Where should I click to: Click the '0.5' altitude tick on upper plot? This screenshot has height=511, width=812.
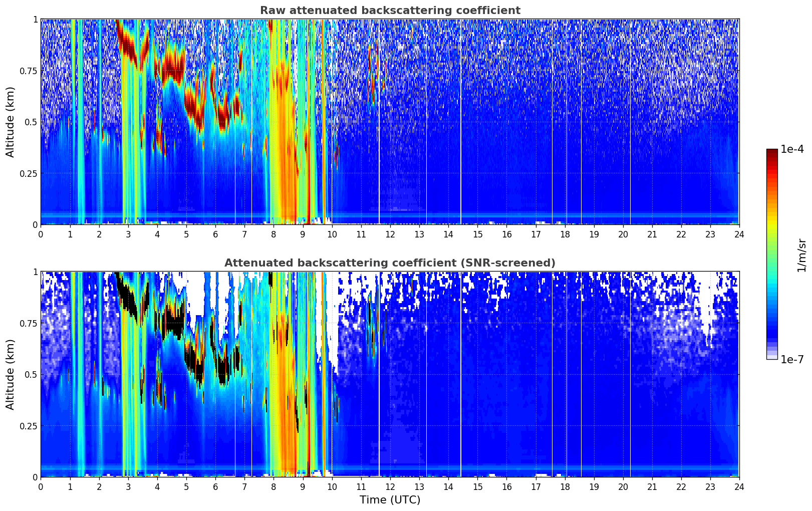(31, 122)
